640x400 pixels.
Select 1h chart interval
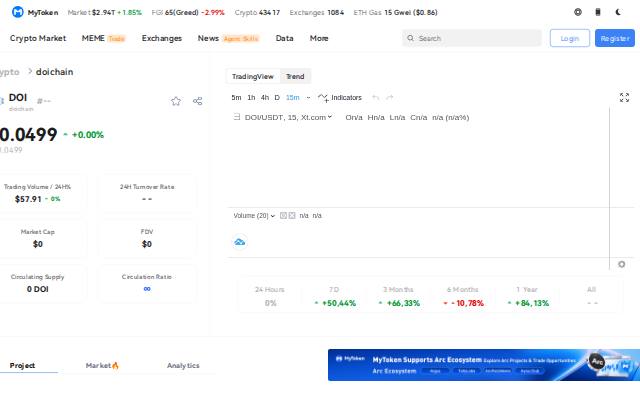pos(251,98)
